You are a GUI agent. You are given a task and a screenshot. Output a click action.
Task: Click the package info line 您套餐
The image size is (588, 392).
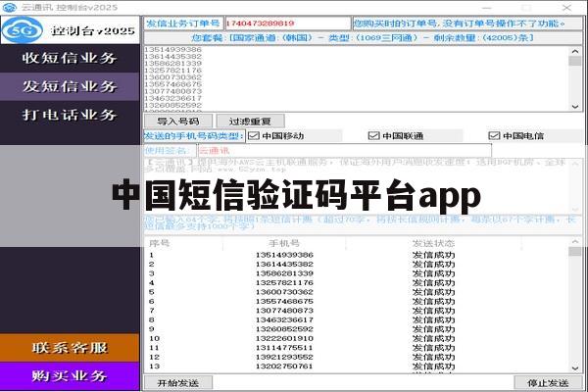click(x=363, y=38)
